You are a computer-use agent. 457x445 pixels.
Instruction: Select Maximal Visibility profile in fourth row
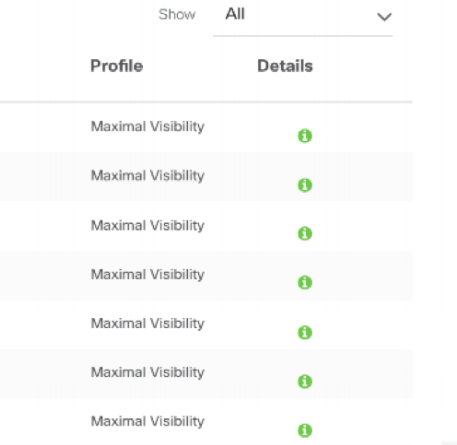point(148,275)
